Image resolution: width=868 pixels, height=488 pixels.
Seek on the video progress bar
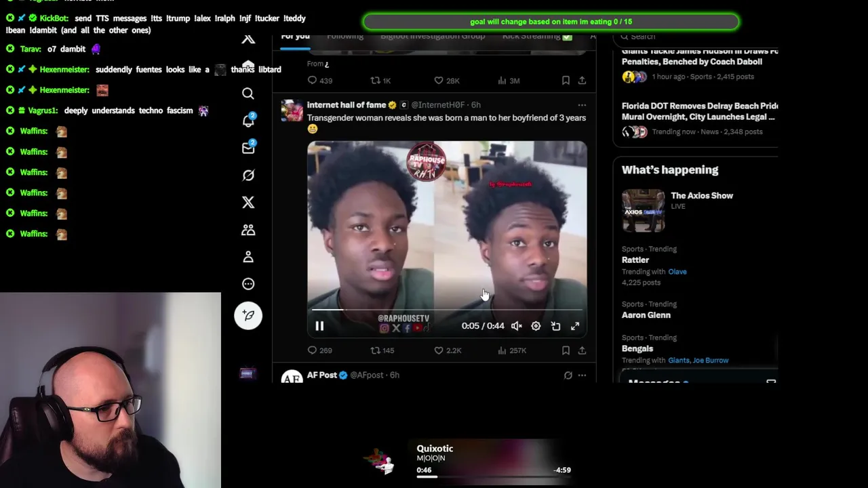pyautogui.click(x=447, y=310)
